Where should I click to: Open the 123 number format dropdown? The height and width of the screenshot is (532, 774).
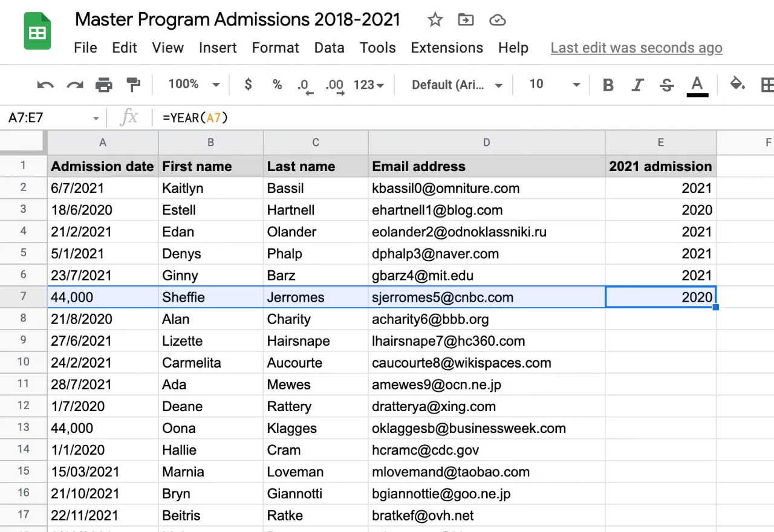(369, 85)
